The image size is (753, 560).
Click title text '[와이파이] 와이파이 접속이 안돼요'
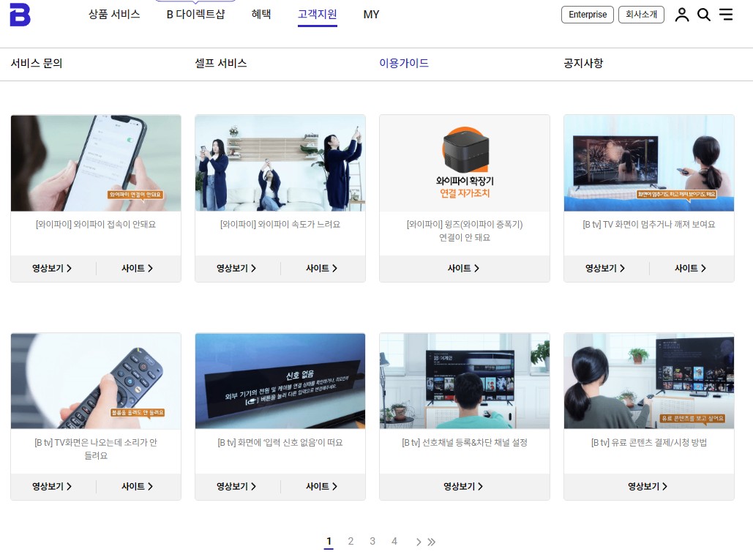pyautogui.click(x=96, y=224)
